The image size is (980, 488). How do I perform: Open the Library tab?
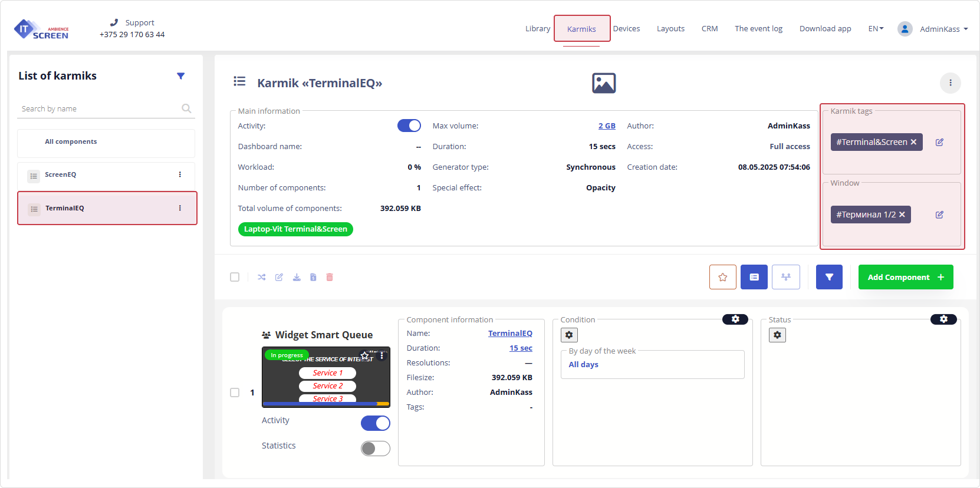537,29
